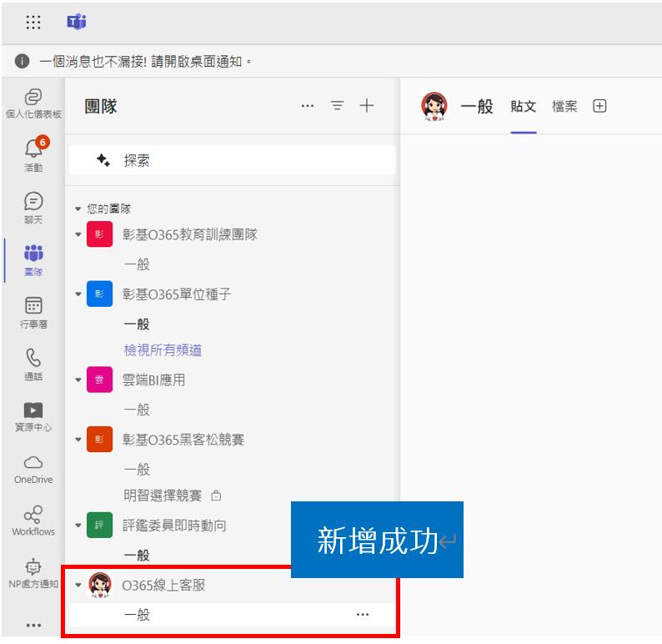Click the 一般 channel title in header

click(476, 107)
